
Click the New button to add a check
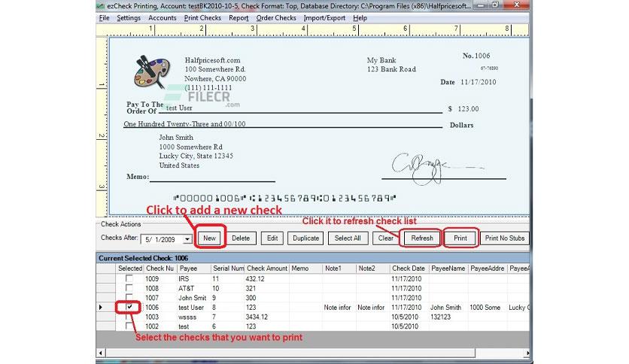209,238
